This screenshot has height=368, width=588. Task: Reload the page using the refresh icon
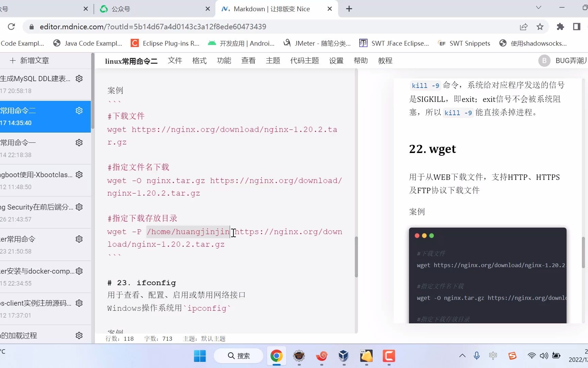(11, 27)
